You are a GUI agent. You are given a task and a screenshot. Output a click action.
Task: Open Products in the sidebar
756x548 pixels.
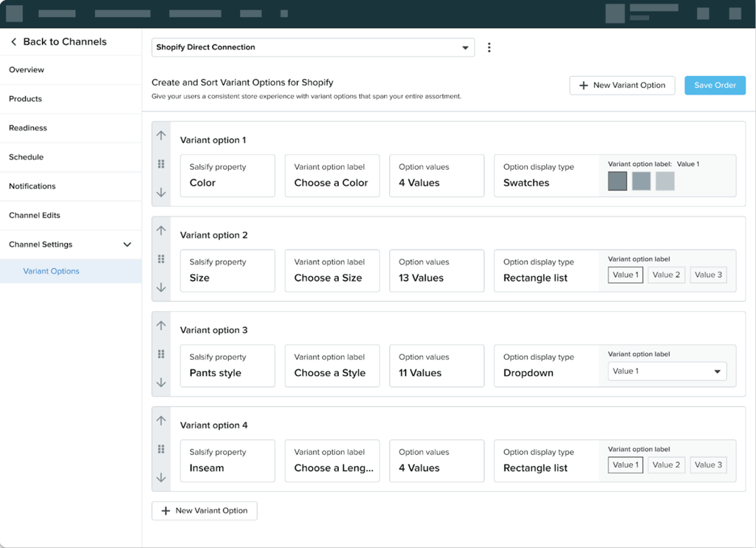(x=71, y=99)
